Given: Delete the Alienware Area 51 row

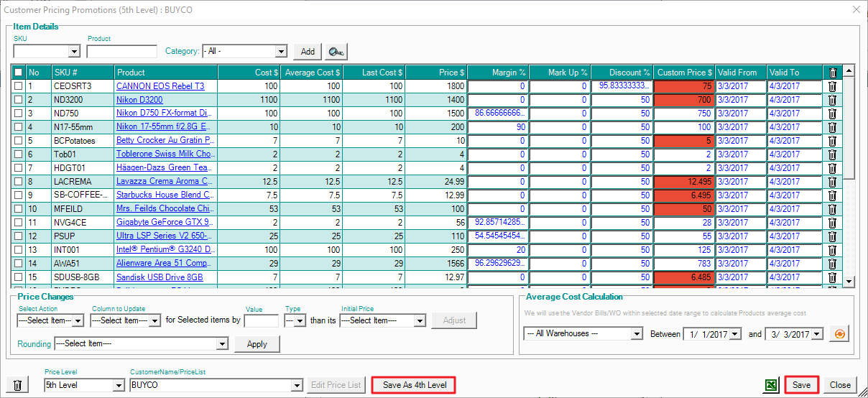Looking at the screenshot, I should click(832, 264).
